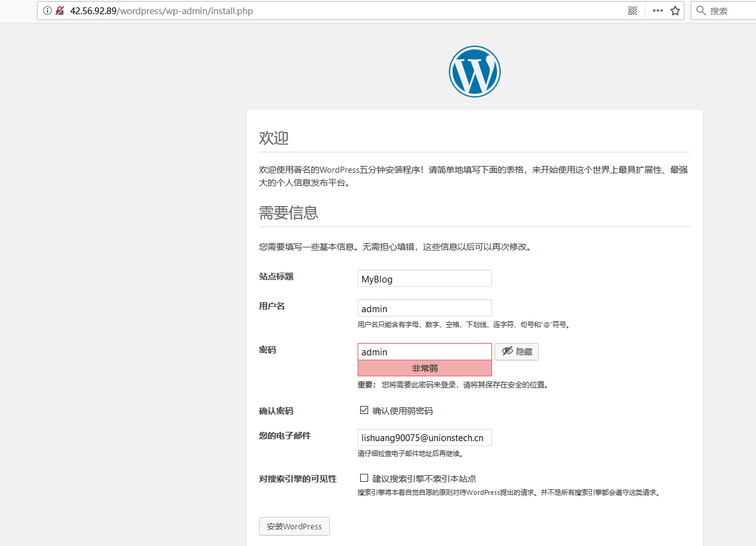Open the QR code icon in address bar
This screenshot has width=756, height=546.
coord(632,10)
